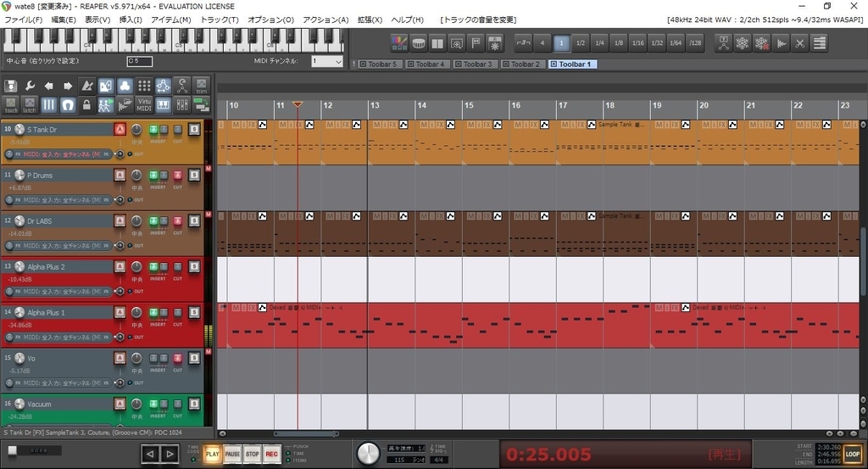Open MIDI input selector on Dr LABS track
868x469 pixels.
(x=62, y=245)
